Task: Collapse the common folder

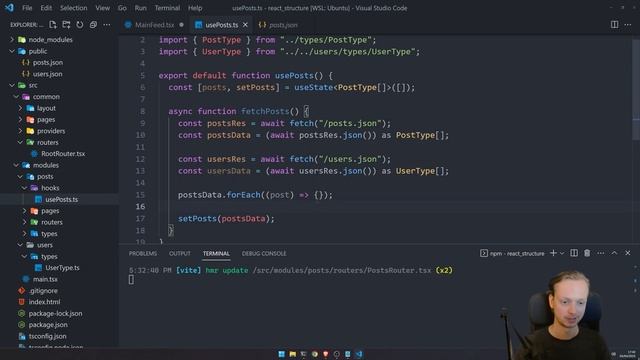Action: [x=46, y=97]
